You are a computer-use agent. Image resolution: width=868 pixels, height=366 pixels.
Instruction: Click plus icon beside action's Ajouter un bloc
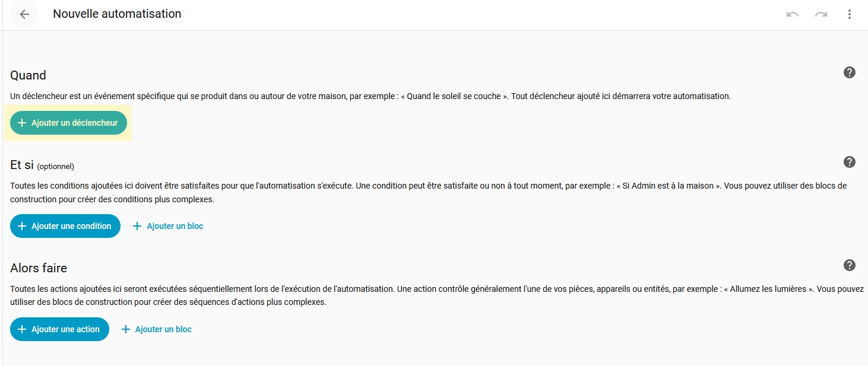(x=126, y=329)
